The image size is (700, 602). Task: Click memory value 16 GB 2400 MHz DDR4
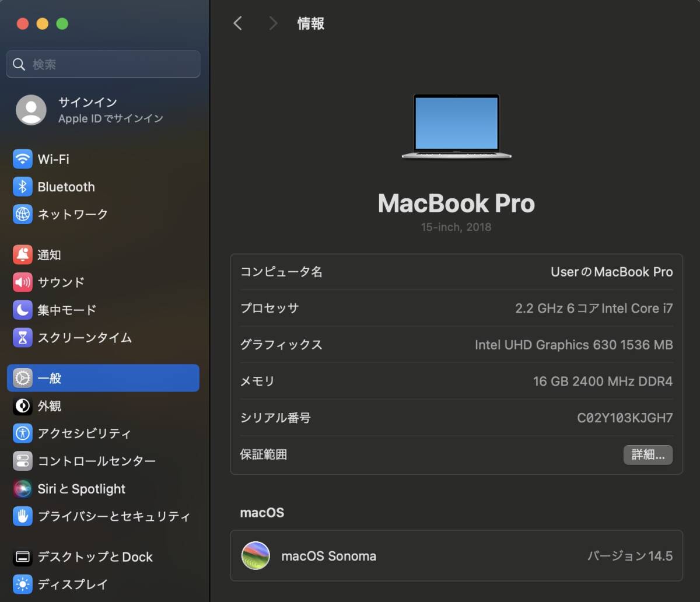603,381
